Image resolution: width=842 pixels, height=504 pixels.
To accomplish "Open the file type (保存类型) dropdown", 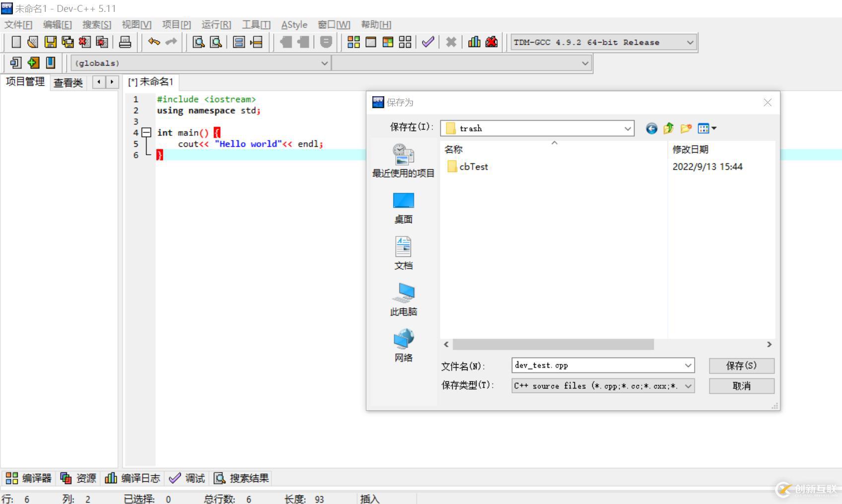I will click(688, 386).
